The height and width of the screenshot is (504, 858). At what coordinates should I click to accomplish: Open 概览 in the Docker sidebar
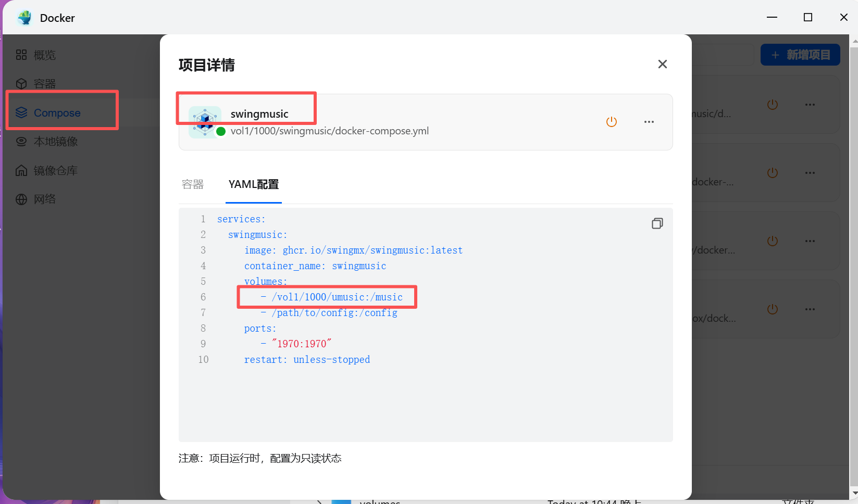45,55
